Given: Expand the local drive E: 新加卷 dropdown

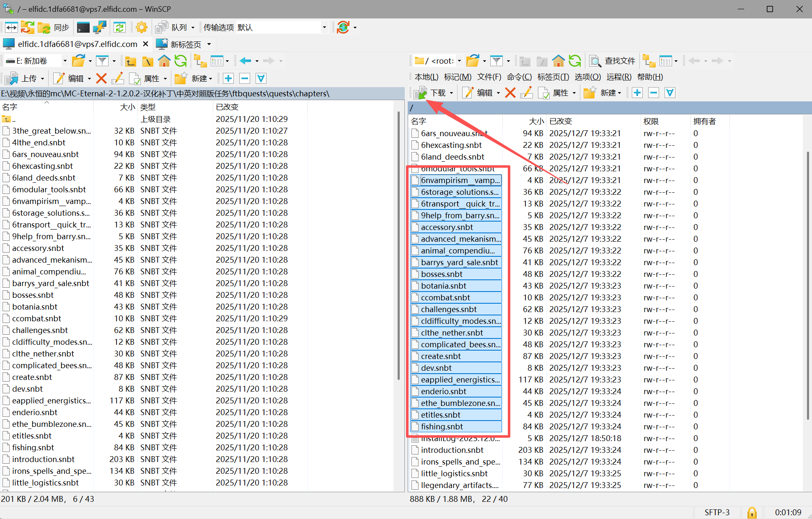Looking at the screenshot, I should click(x=65, y=61).
